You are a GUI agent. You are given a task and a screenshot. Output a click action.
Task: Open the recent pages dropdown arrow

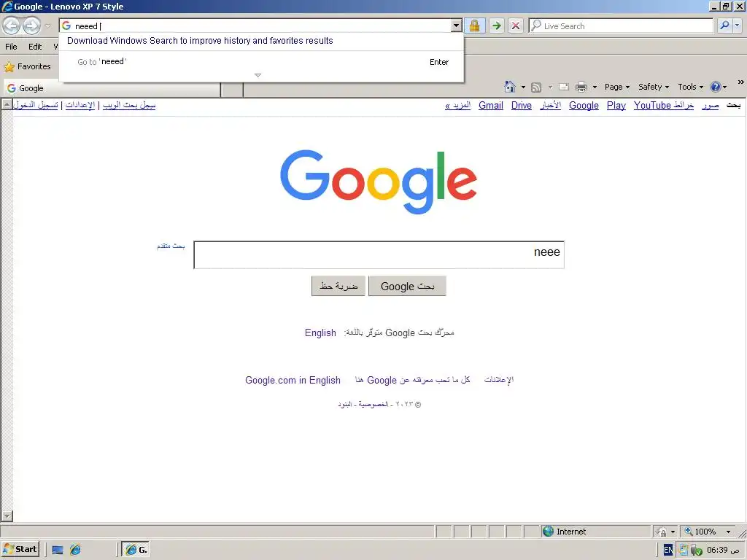(x=47, y=26)
